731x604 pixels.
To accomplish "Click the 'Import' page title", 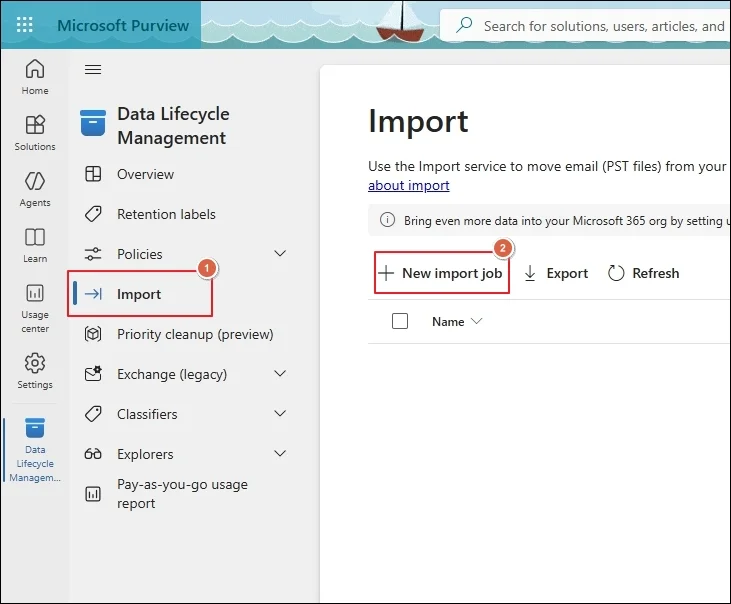I will (x=418, y=121).
